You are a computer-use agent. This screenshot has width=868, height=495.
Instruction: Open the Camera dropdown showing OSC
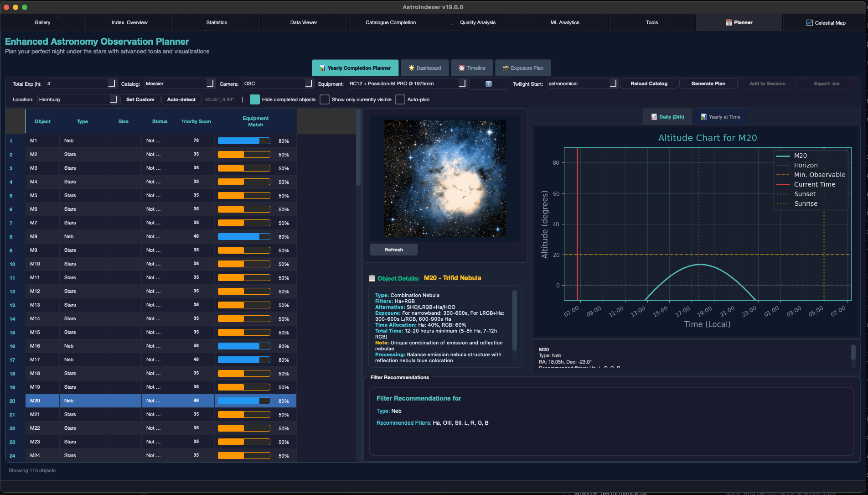click(278, 84)
